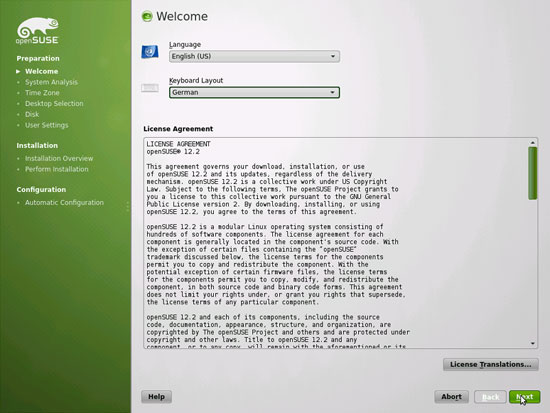The height and width of the screenshot is (413, 550).
Task: Select Perform Installation step in sidebar
Action: 56,169
